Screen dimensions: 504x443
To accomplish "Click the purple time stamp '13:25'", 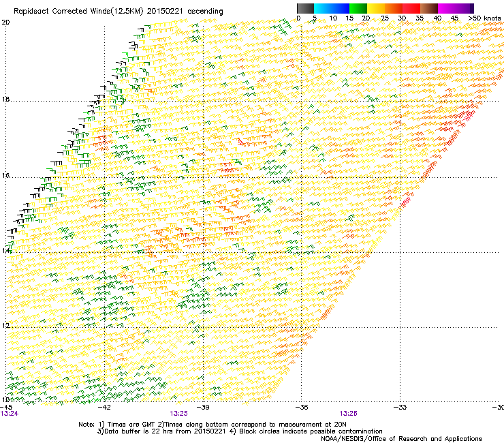I will click(178, 414).
